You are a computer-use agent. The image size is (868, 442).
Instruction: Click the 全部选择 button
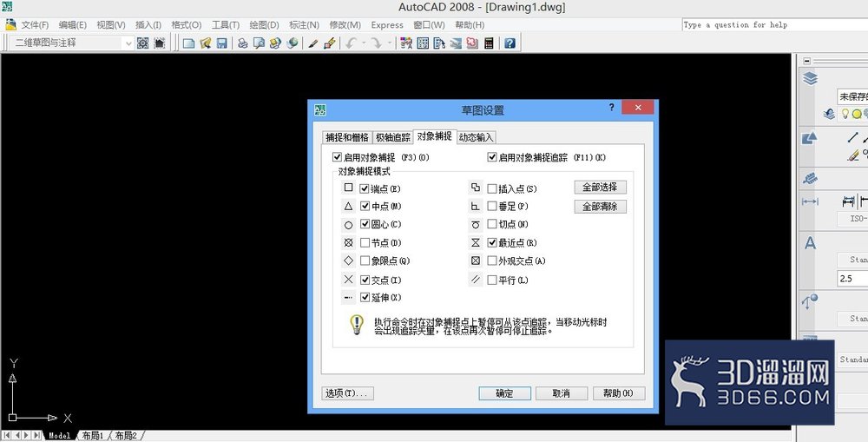tap(600, 188)
